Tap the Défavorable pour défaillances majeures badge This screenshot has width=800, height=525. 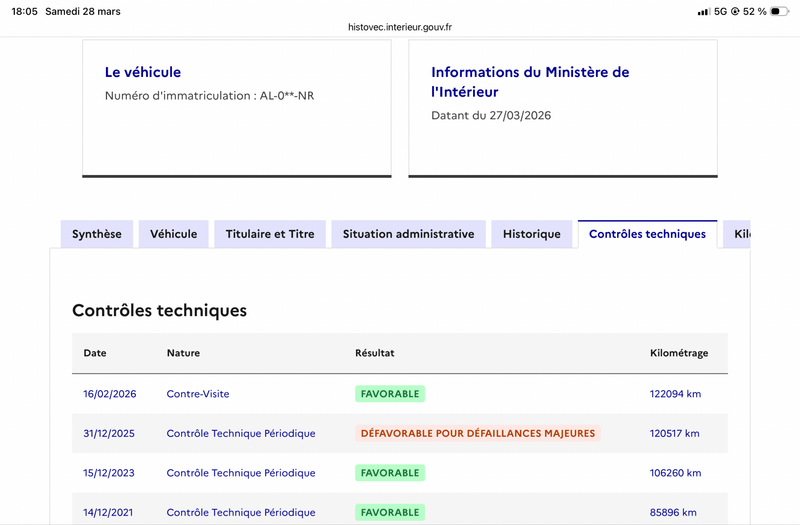[x=478, y=433]
